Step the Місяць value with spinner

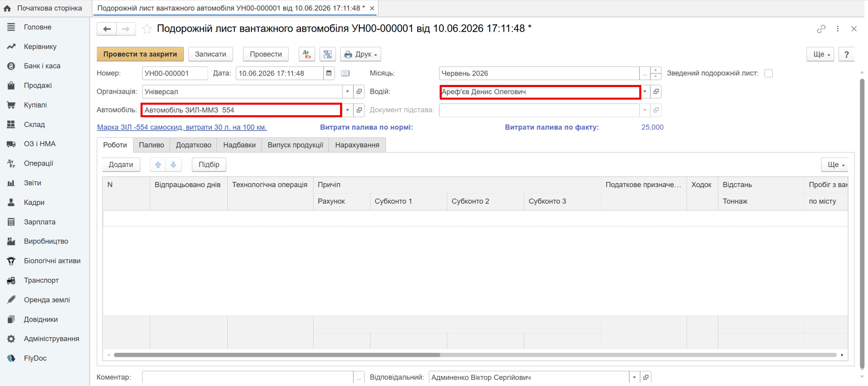click(656, 73)
